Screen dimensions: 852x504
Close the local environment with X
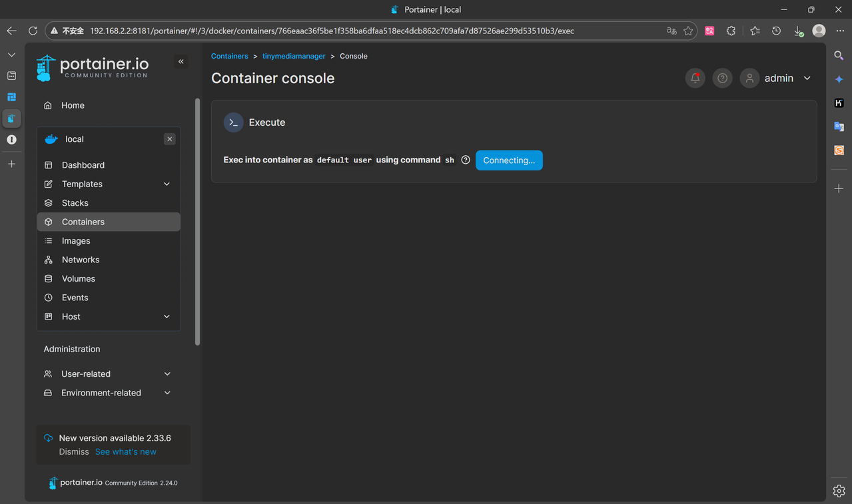point(170,139)
